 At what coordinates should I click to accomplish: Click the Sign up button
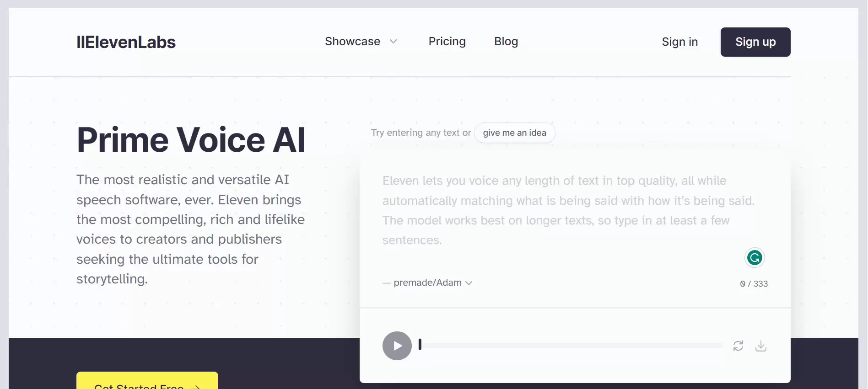[755, 42]
